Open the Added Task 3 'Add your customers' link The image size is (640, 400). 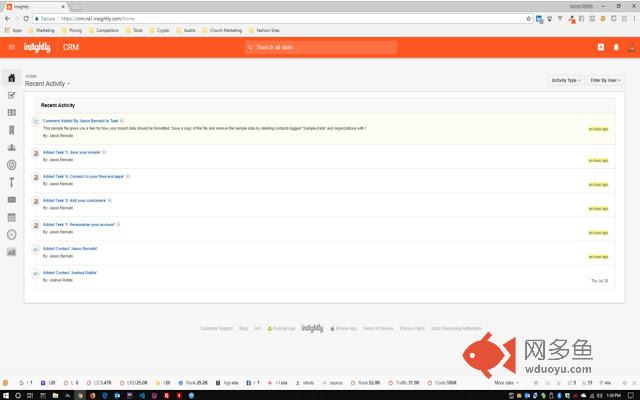[x=75, y=200]
